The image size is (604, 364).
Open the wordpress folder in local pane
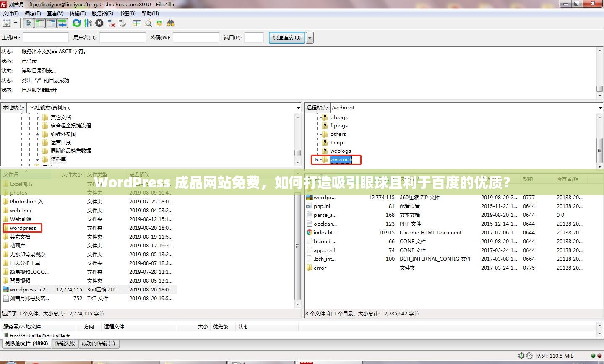(x=22, y=228)
